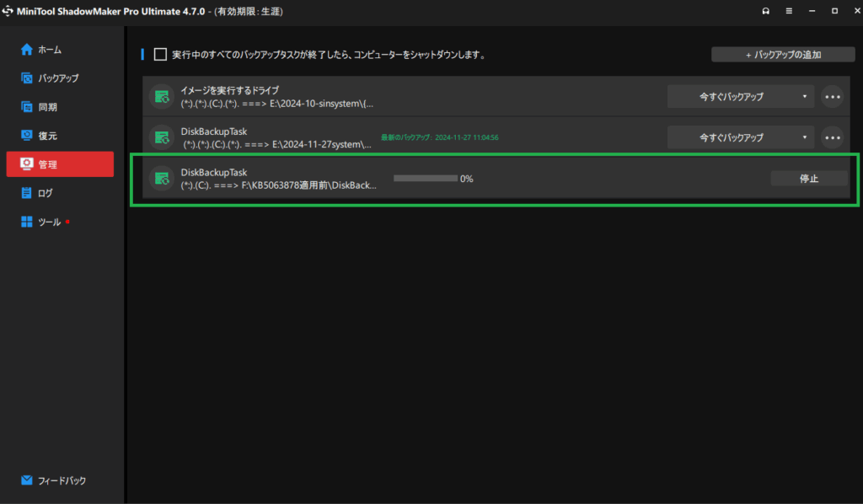Click task name イメージを実行するドライブ
The width and height of the screenshot is (863, 504).
230,90
